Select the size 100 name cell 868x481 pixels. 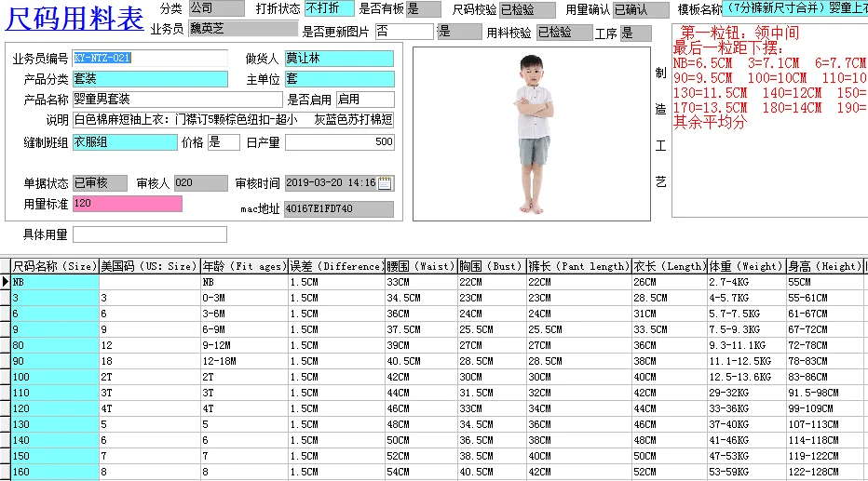[x=55, y=377]
